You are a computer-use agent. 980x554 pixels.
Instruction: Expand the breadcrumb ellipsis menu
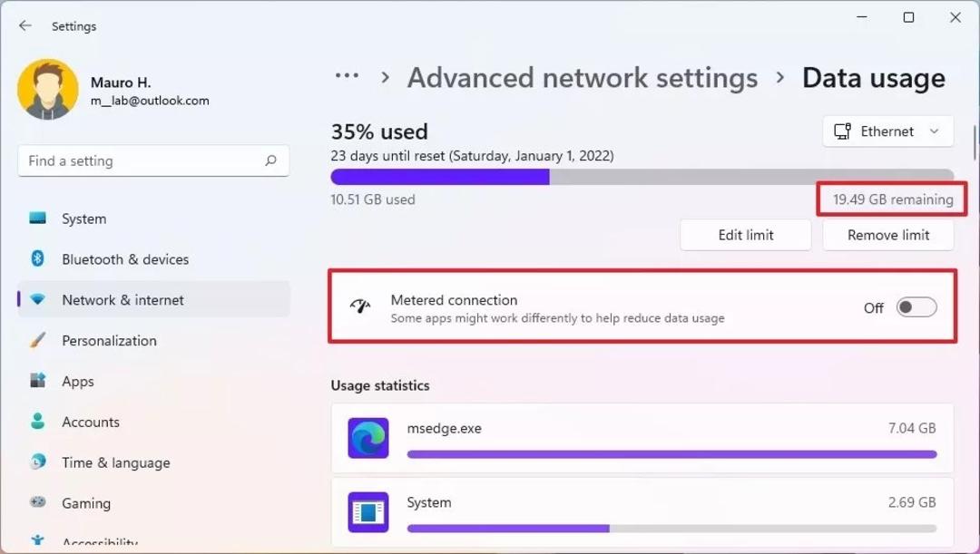point(347,76)
